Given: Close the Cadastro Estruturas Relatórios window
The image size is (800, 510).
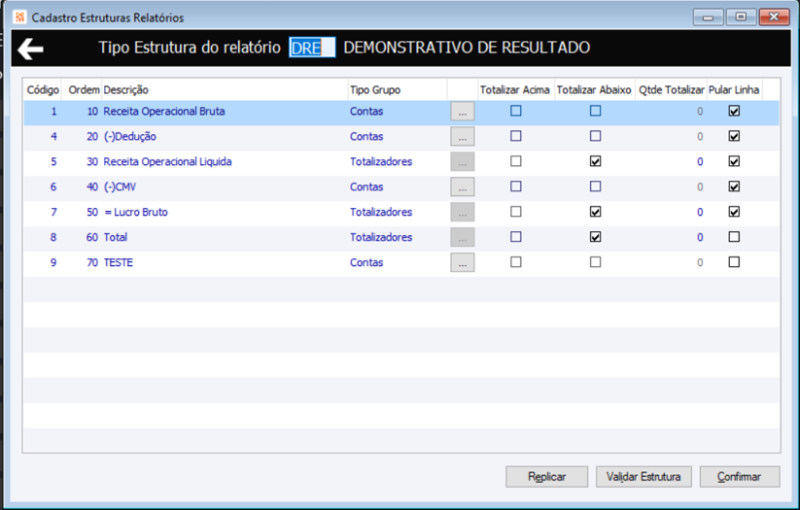Looking at the screenshot, I should coord(774,17).
